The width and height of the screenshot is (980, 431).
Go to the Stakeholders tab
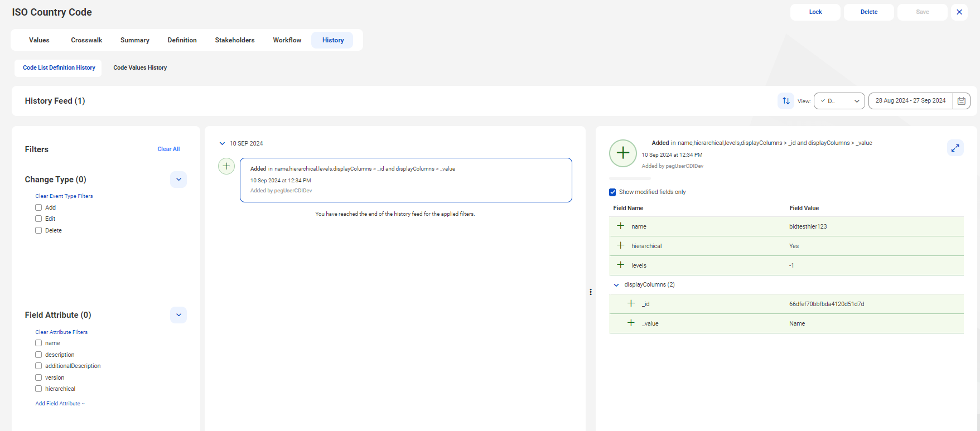[x=235, y=40]
